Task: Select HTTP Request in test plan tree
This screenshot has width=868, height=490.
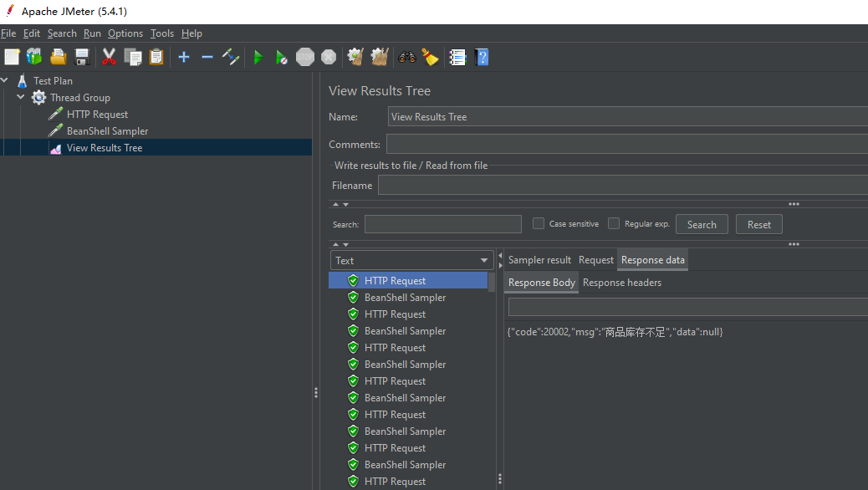Action: coord(97,114)
